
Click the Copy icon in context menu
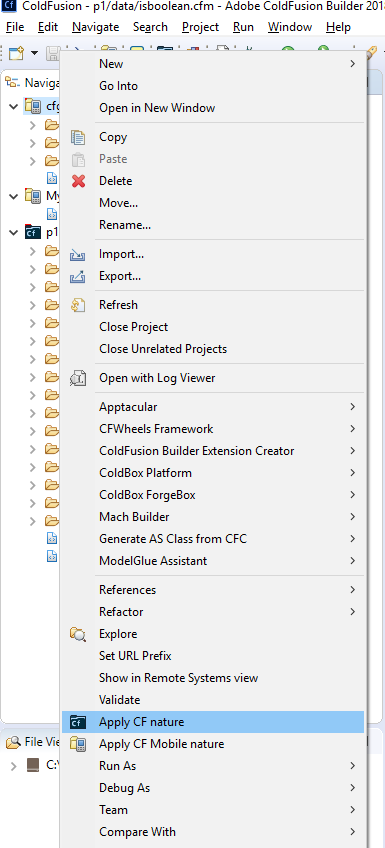click(78, 137)
